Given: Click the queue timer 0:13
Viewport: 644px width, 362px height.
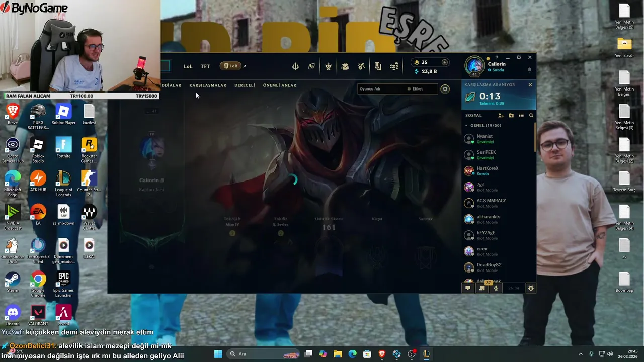Looking at the screenshot, I should tap(490, 96).
